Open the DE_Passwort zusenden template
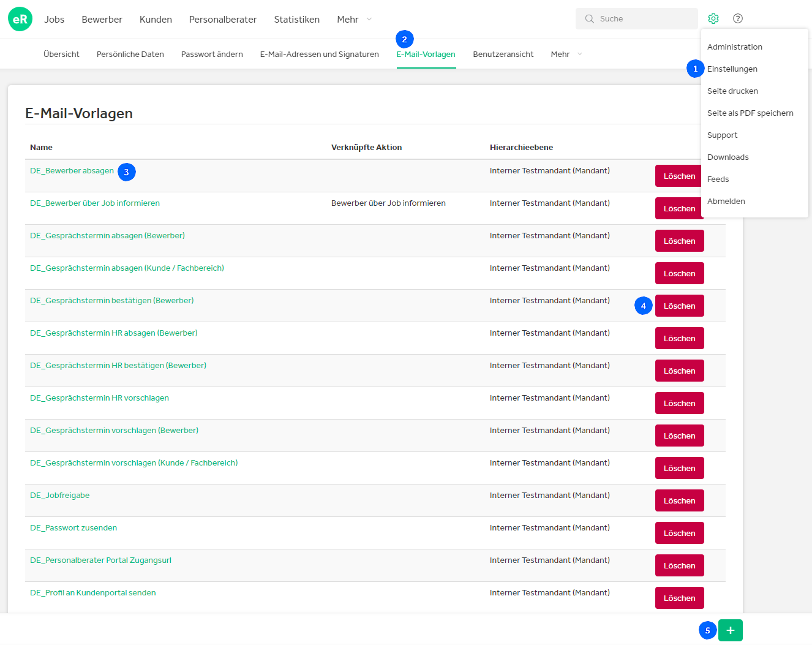Viewport: 812px width, 645px height. pos(73,528)
